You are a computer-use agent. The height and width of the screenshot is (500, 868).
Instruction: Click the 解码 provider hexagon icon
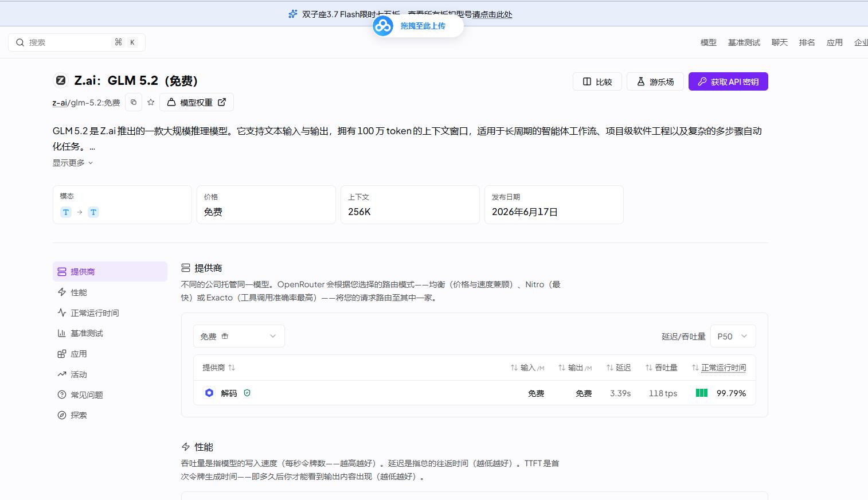click(209, 393)
